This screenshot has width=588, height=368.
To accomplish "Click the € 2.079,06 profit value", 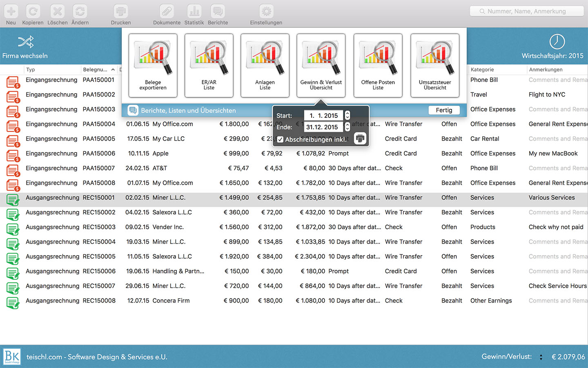I will 568,357.
